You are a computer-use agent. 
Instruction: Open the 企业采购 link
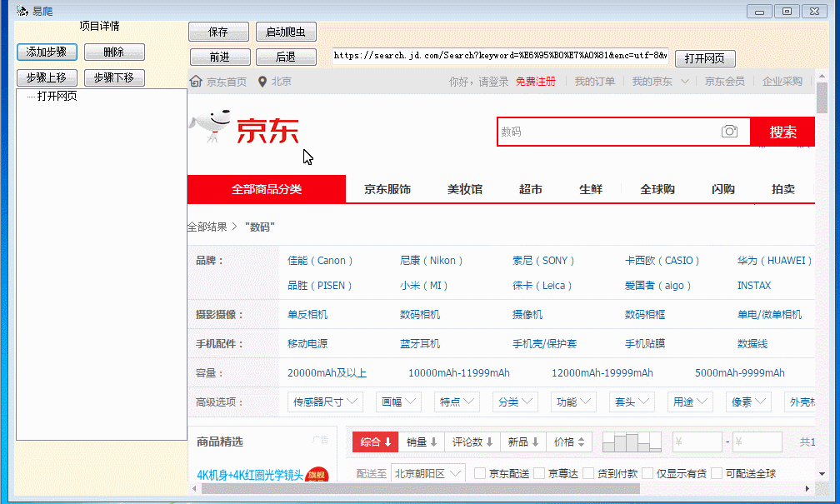pyautogui.click(x=782, y=82)
